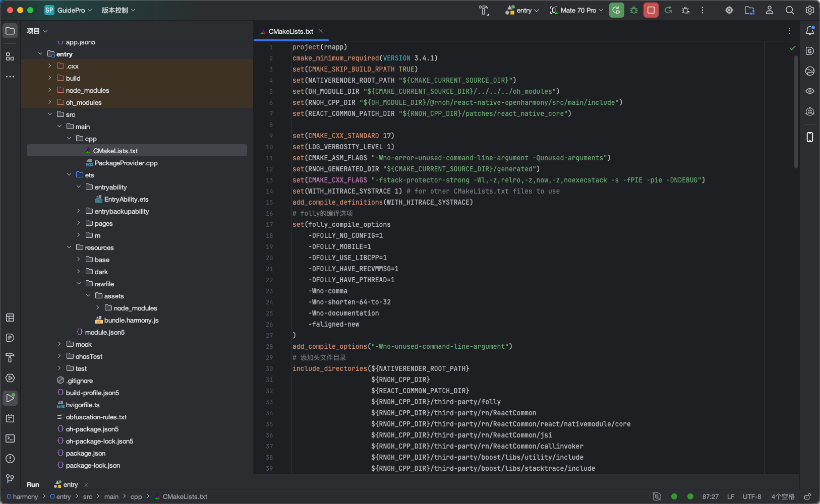Image resolution: width=820 pixels, height=504 pixels.
Task: Click the Run panel title
Action: (x=33, y=484)
